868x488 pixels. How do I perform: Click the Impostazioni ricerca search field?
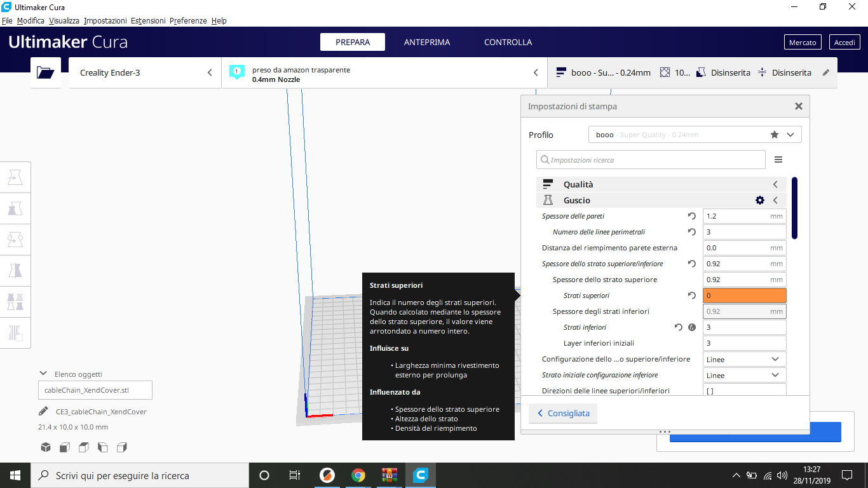[x=654, y=160]
